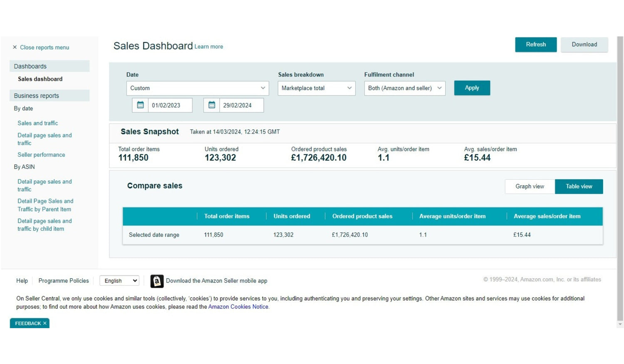
Task: Refresh the sales dashboard
Action: tap(535, 45)
